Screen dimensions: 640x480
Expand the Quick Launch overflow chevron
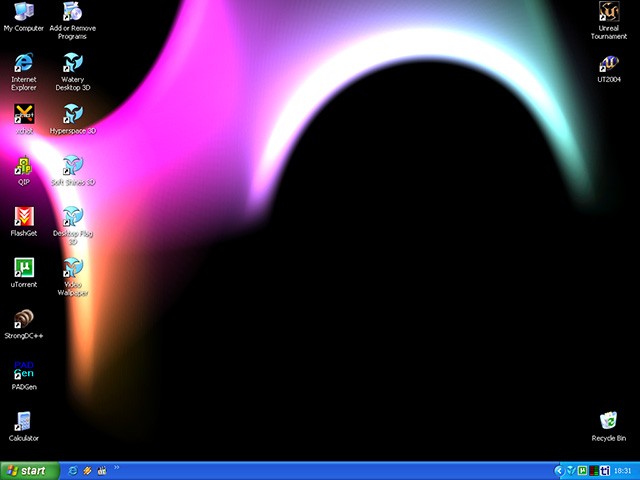[116, 467]
